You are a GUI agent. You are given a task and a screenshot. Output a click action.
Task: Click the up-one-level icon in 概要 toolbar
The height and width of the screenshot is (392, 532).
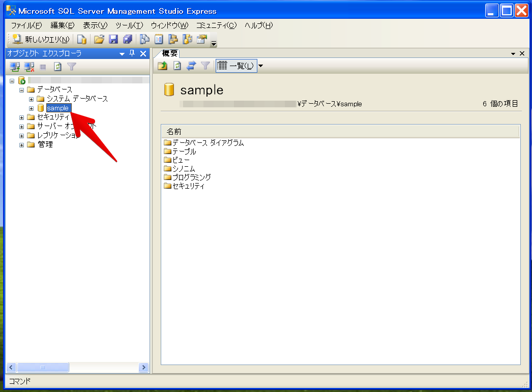pyautogui.click(x=163, y=66)
